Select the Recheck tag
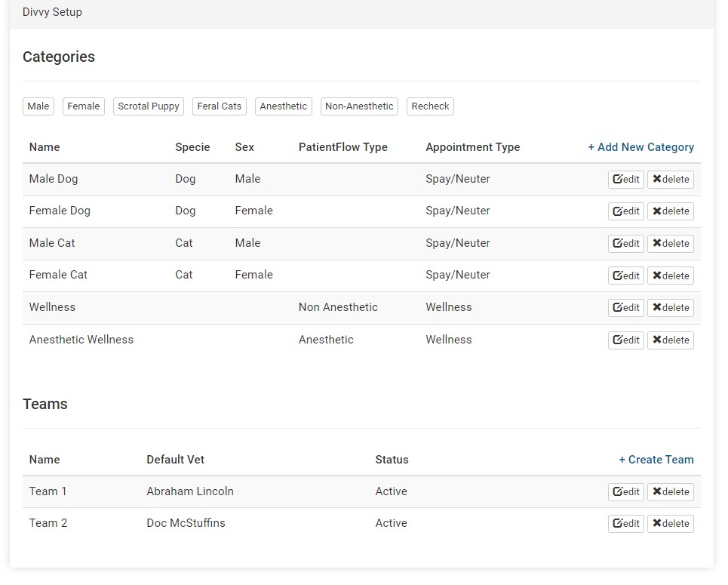 click(430, 106)
